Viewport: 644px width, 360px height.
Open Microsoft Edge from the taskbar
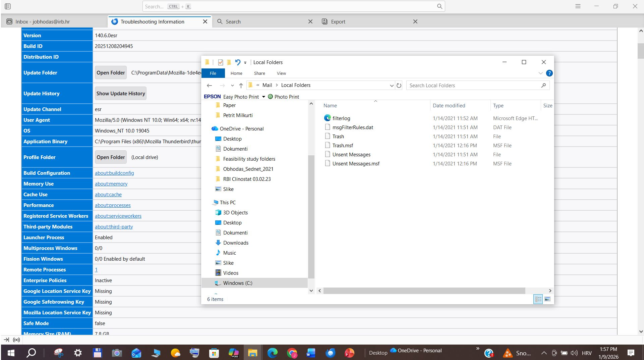[272, 353]
